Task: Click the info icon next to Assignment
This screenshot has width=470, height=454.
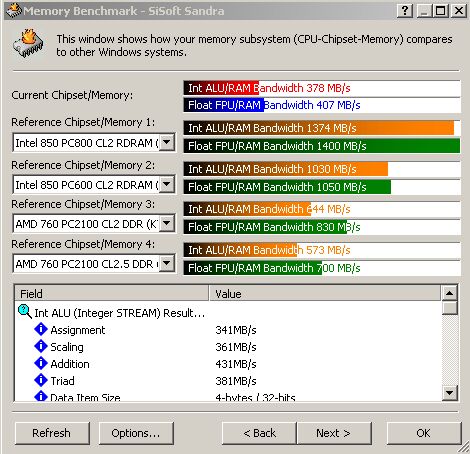Action: 41,329
